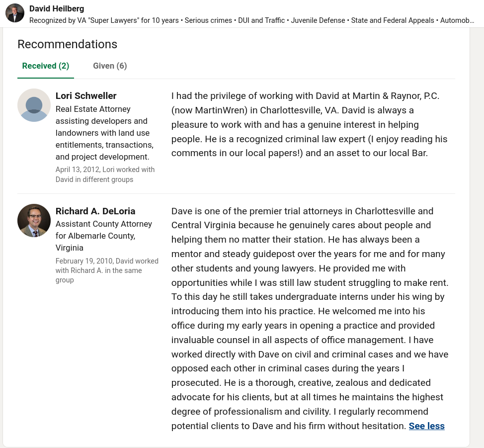Click Lori's Real Estate Attorney headline
This screenshot has height=448, width=484.
point(105,133)
